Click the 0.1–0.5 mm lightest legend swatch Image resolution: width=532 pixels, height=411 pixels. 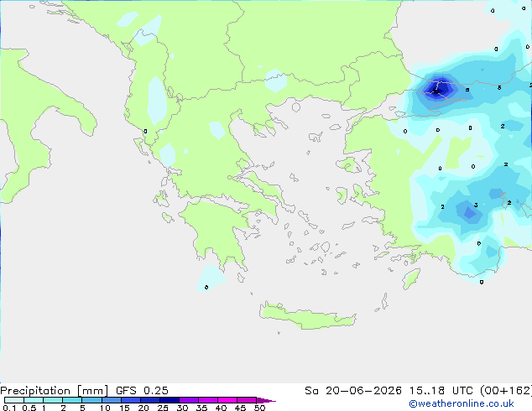[x=14, y=400]
